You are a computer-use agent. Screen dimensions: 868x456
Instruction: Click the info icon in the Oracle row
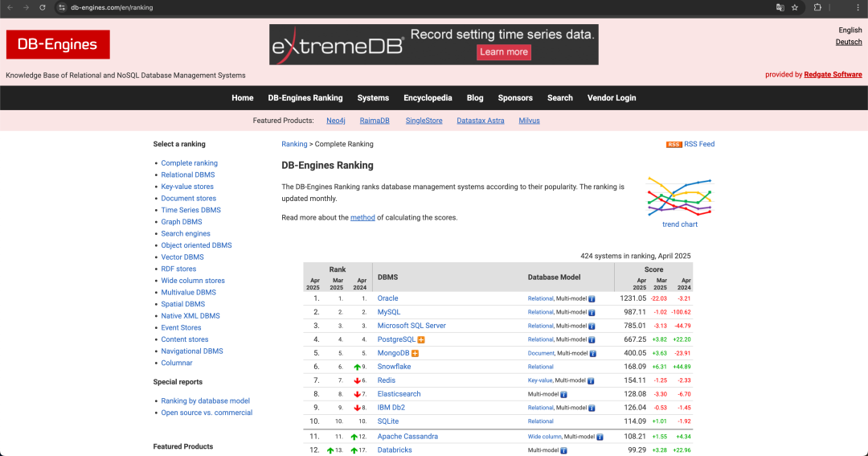pyautogui.click(x=592, y=298)
